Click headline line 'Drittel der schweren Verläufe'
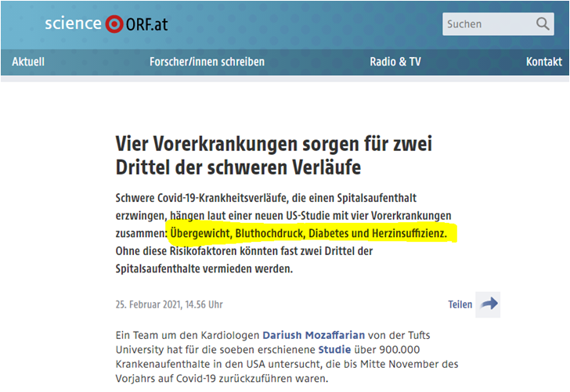The width and height of the screenshot is (570, 392). 238,167
